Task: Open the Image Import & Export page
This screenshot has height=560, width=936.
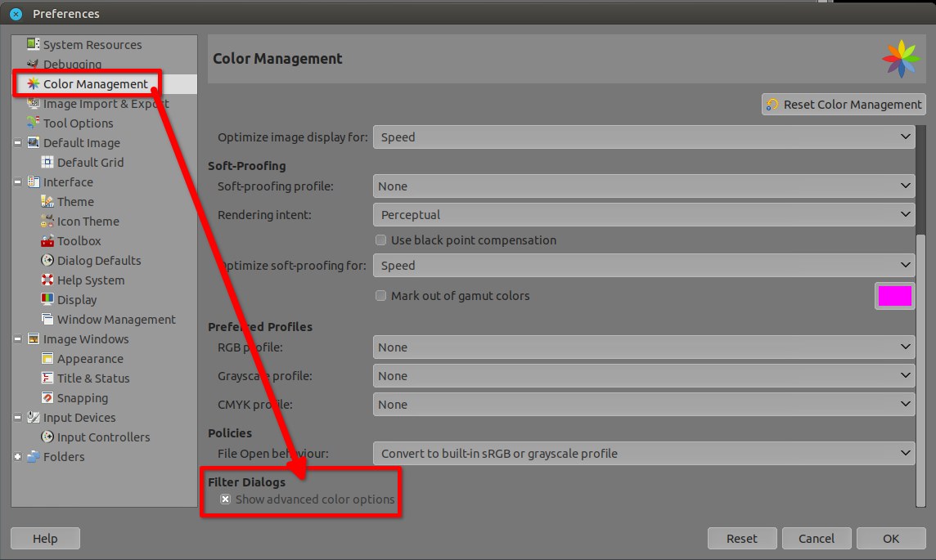Action: pos(106,104)
